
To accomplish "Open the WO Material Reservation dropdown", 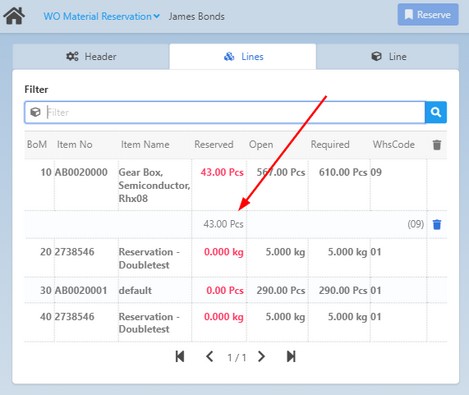I will click(101, 16).
